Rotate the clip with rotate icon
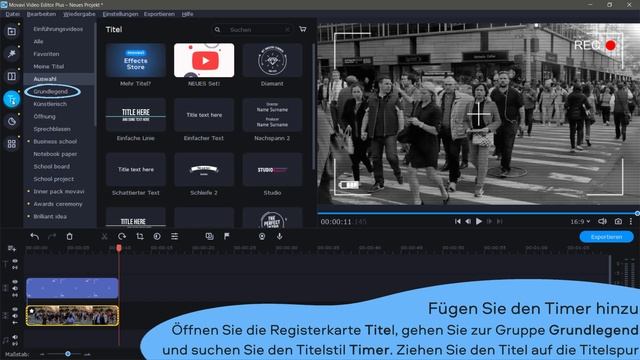 tap(122, 236)
